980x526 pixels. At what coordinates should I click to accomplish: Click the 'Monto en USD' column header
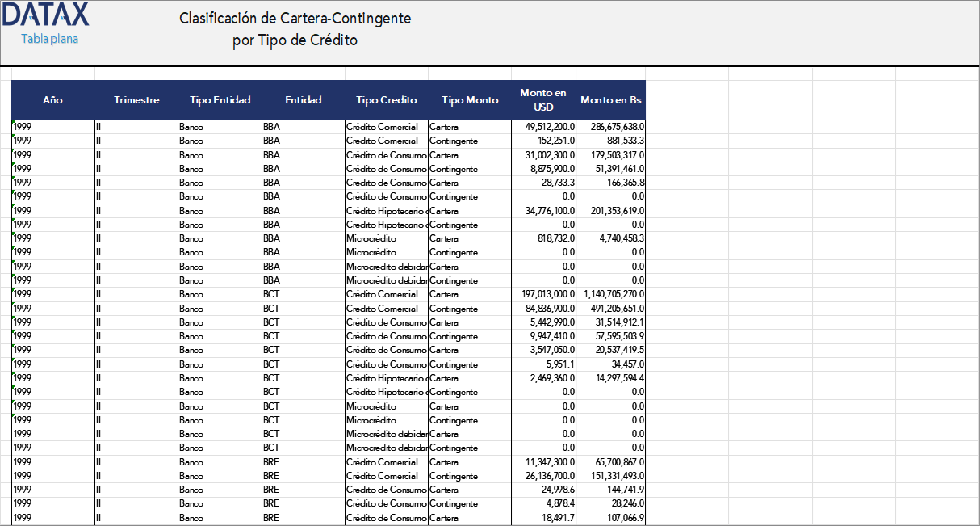[542, 99]
